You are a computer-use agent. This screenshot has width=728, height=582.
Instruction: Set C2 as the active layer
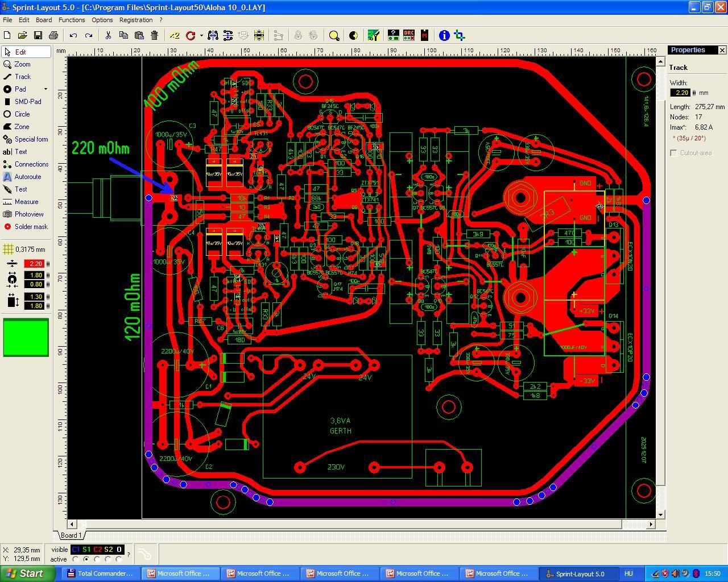pyautogui.click(x=97, y=559)
